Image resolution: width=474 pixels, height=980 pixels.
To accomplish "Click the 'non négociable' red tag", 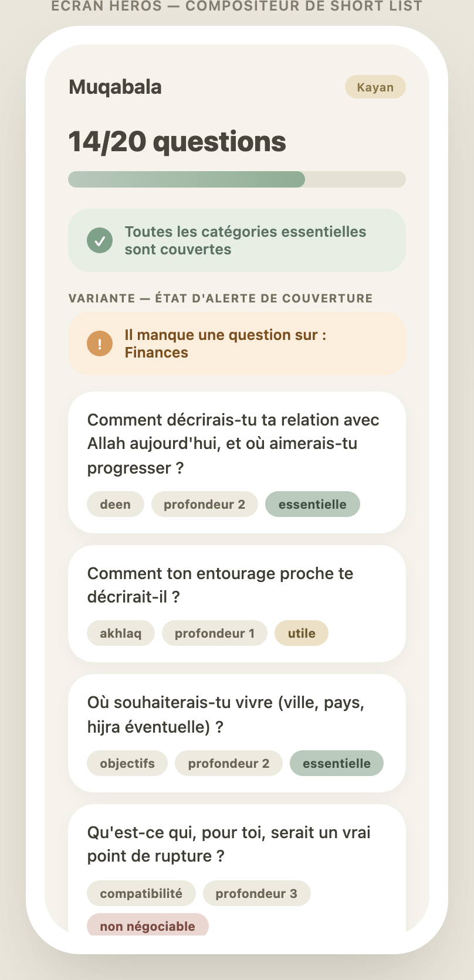I will pos(148,925).
